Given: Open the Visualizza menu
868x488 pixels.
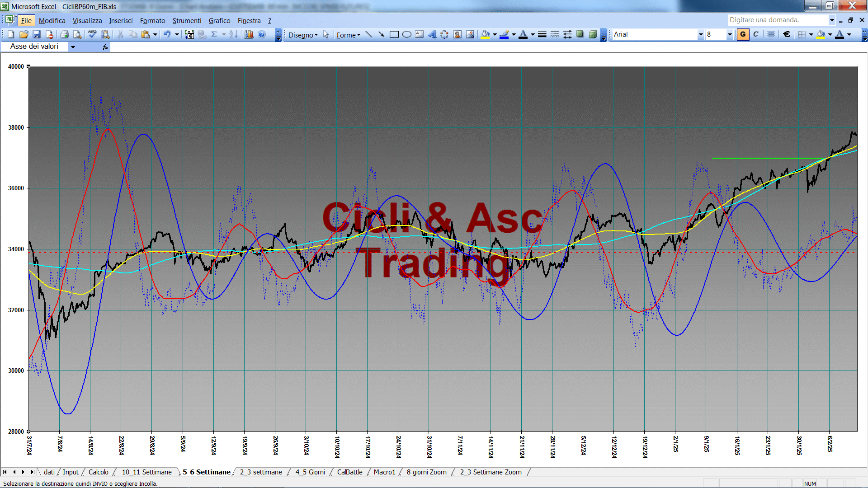Looking at the screenshot, I should (x=87, y=21).
